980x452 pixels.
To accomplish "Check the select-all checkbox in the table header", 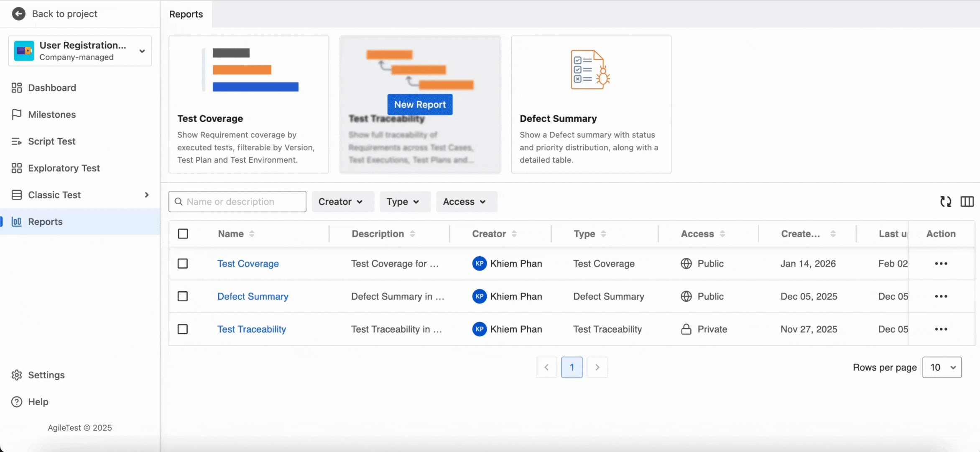I will pyautogui.click(x=183, y=234).
